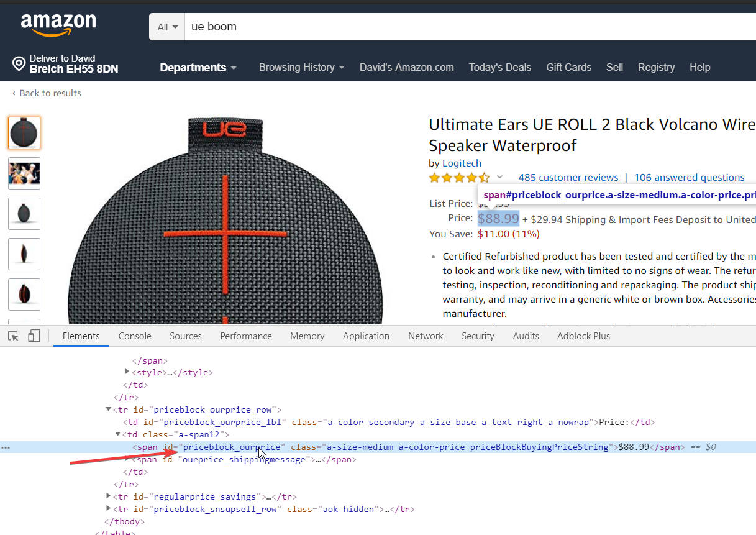The image size is (756, 535).
Task: Click in the search field containing 'ue boom'
Action: tap(470, 27)
